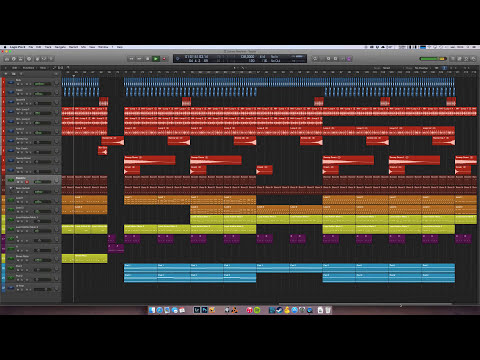Screen dimensions: 480x360
Task: Fast forward with the transport forward button
Action: tap(139, 59)
